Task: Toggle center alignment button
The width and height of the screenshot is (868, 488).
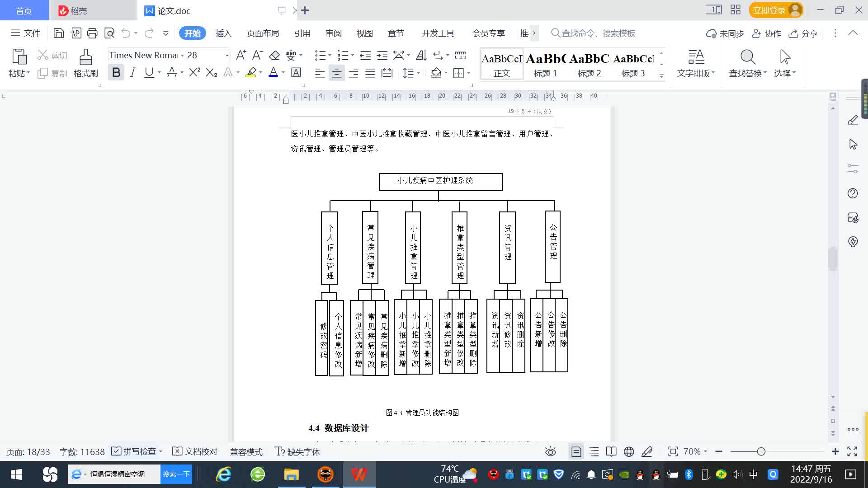Action: (x=336, y=73)
